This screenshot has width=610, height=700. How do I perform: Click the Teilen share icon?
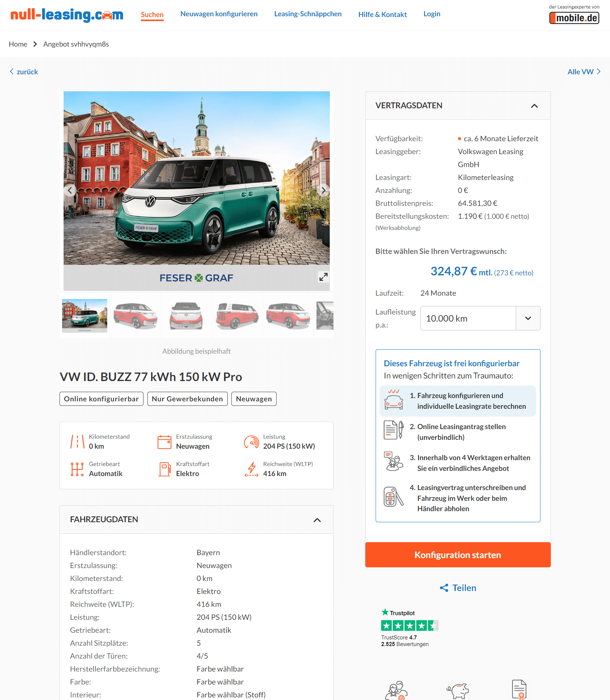(444, 588)
